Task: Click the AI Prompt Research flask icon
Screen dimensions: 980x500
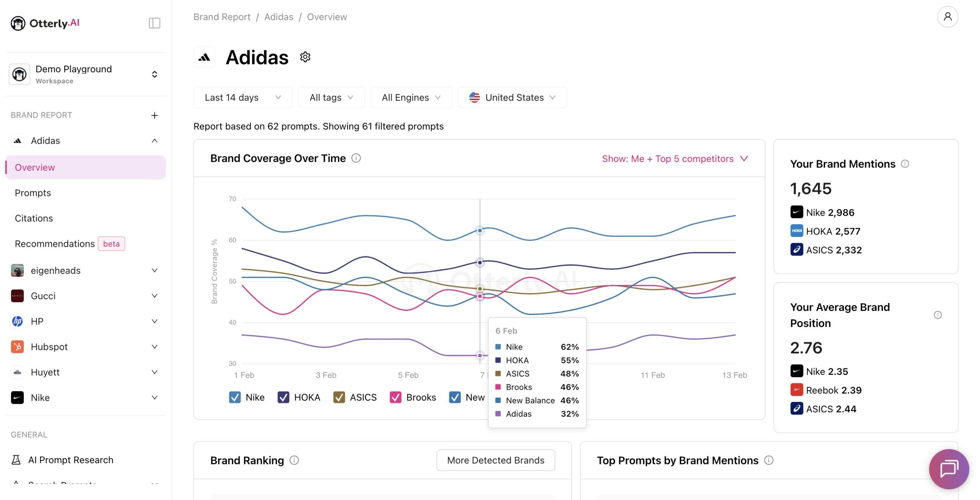Action: click(16, 460)
